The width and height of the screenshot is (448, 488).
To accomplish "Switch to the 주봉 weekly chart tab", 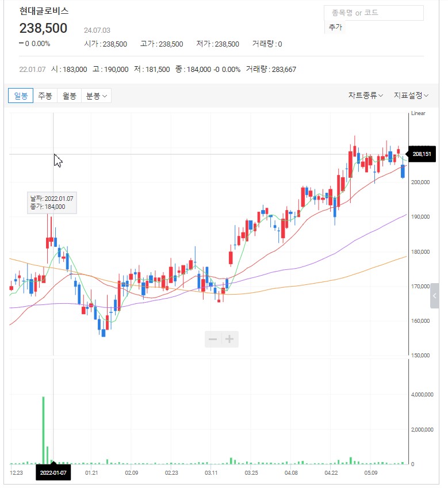I will pyautogui.click(x=45, y=96).
